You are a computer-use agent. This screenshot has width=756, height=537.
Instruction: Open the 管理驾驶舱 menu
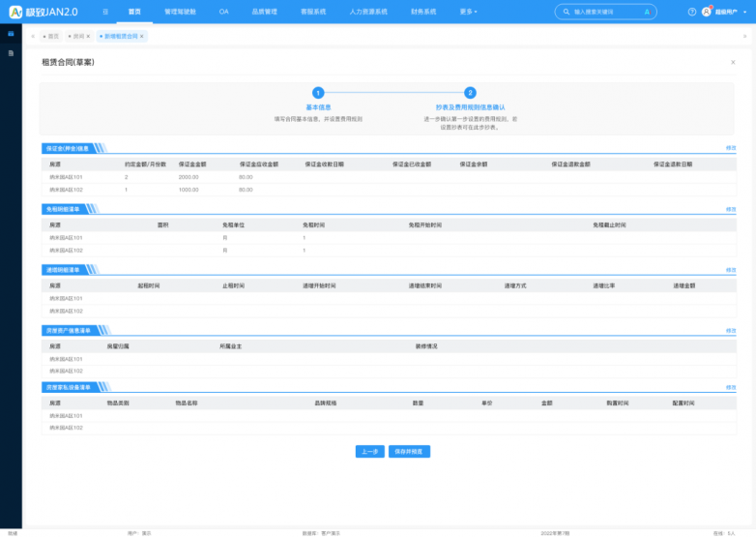[179, 12]
